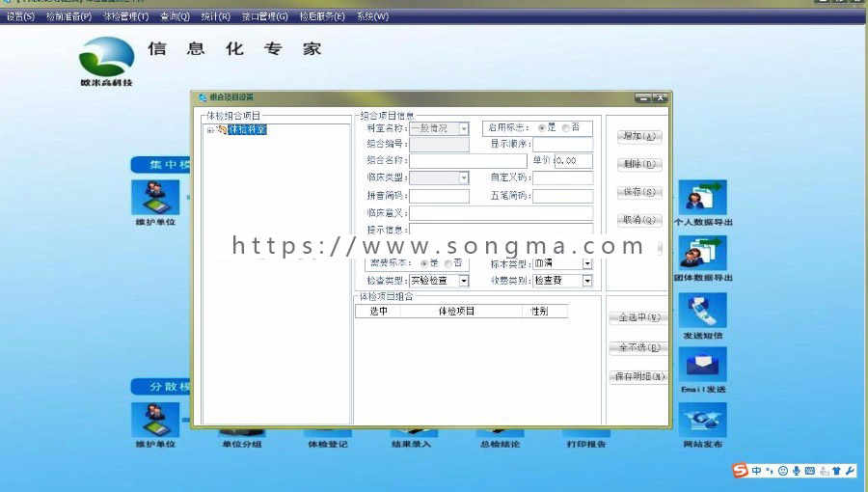Open the 统计(R) menu

[215, 16]
